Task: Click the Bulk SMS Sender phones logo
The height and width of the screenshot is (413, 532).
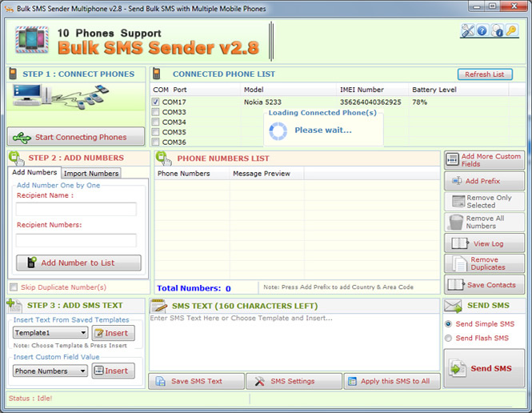Action: pos(32,40)
